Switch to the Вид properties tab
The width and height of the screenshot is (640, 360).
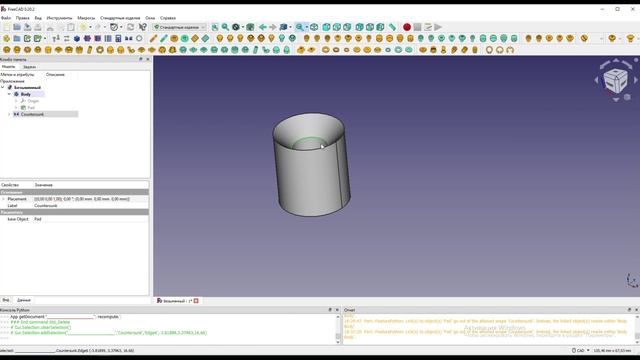(6, 300)
